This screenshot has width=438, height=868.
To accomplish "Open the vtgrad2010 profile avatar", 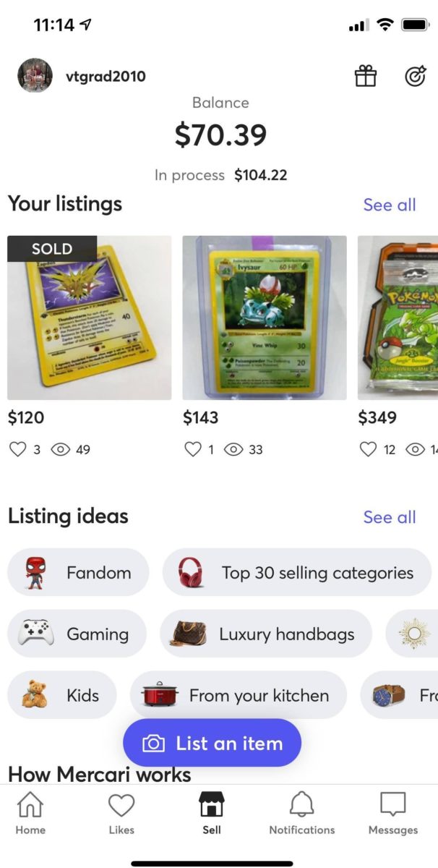I will pos(35,75).
